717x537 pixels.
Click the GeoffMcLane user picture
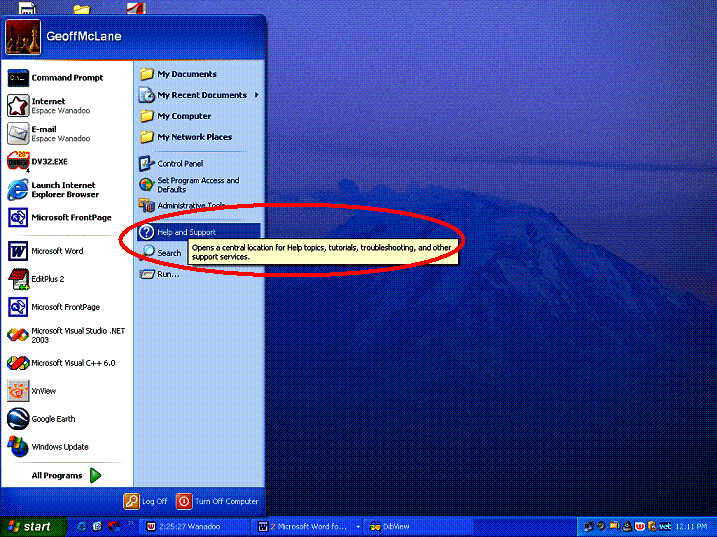pyautogui.click(x=22, y=38)
